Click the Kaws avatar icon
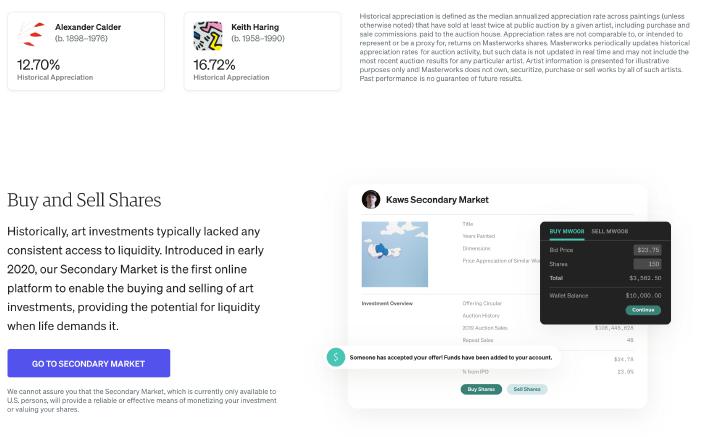 371,199
